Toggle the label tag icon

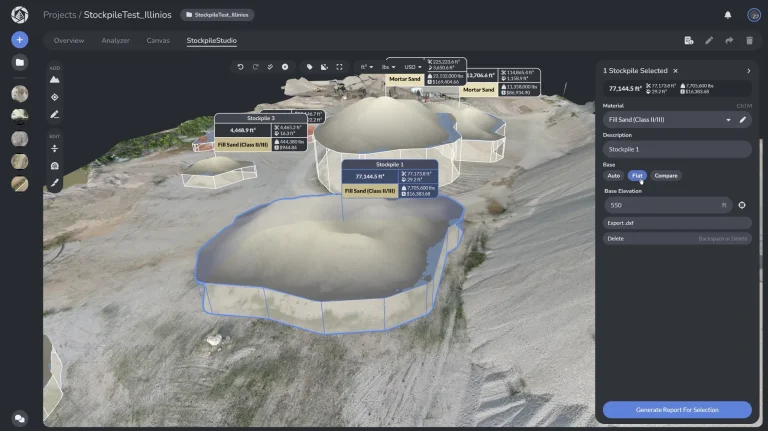click(x=310, y=67)
